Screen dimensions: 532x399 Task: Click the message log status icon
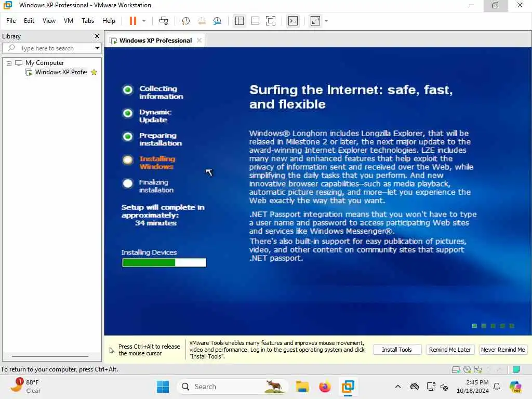[x=516, y=369]
